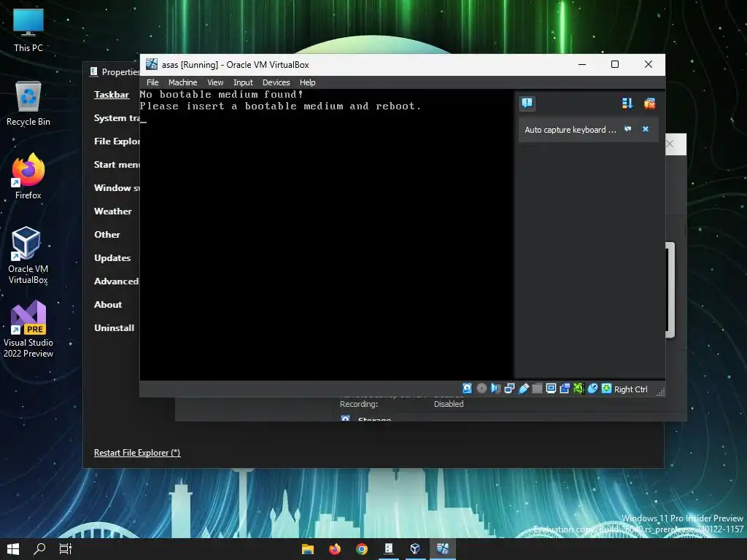Select Other section in Properties window
Viewport: 747px width, 560px height.
pyautogui.click(x=107, y=234)
